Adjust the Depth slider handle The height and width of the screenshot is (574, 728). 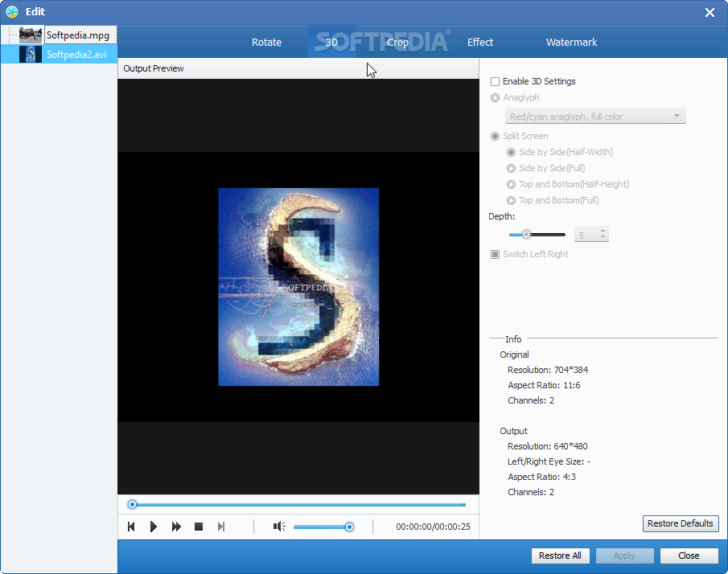click(x=526, y=234)
